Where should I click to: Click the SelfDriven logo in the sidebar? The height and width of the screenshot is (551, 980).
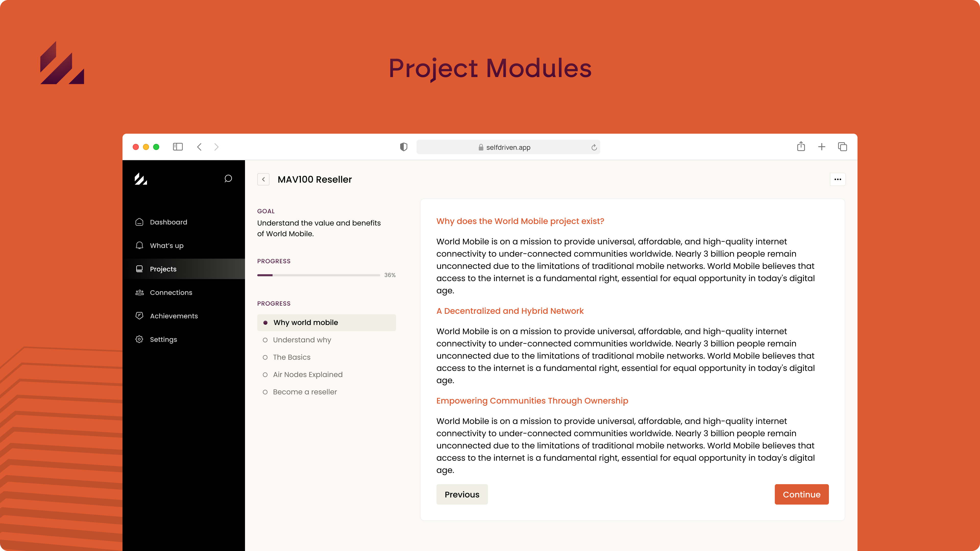(141, 179)
